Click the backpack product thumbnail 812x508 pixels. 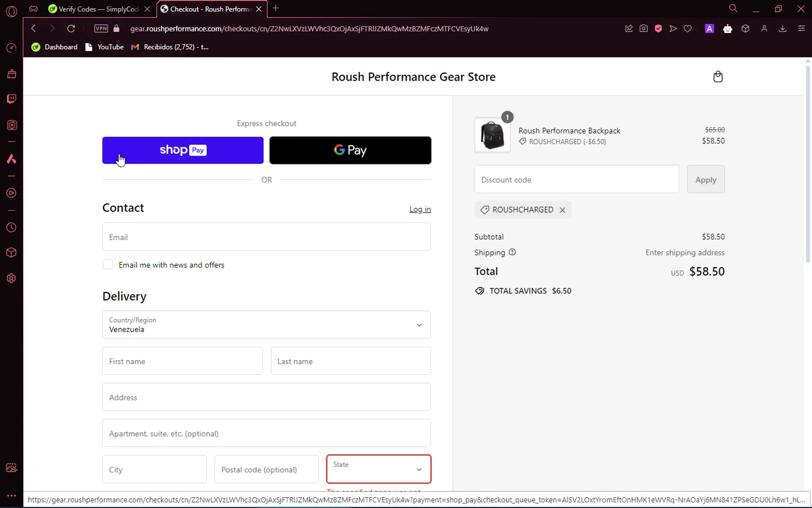point(492,135)
